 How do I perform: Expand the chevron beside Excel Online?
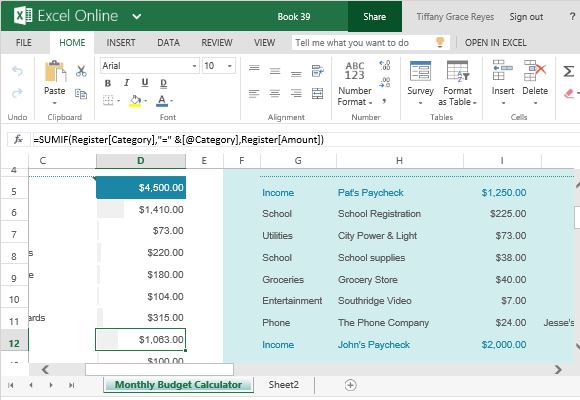[x=137, y=16]
